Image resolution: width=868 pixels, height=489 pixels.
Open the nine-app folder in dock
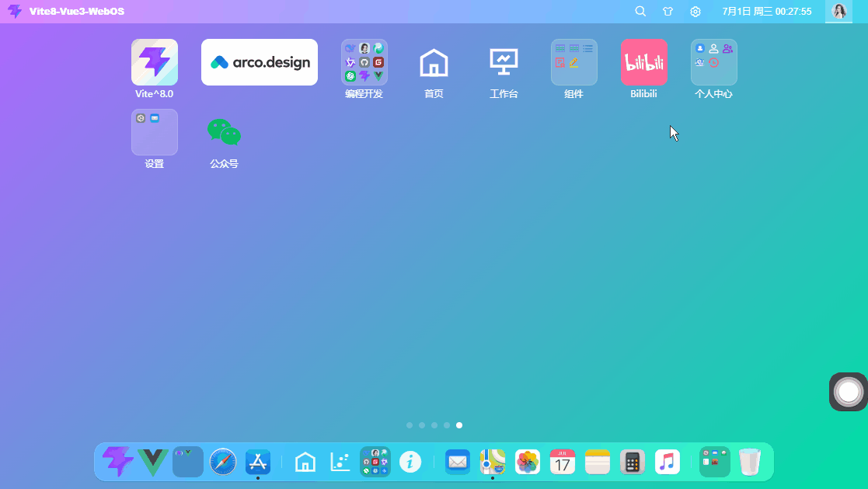(375, 461)
